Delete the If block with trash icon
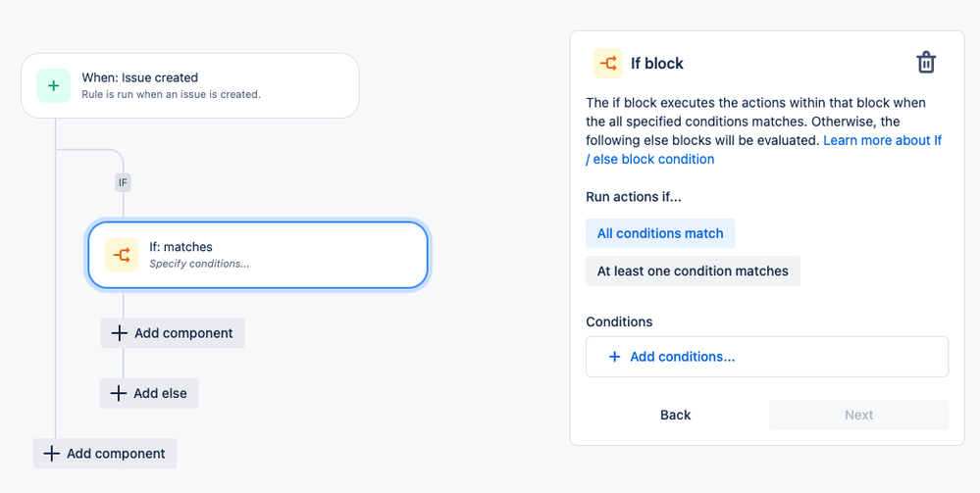980x493 pixels. 926,63
